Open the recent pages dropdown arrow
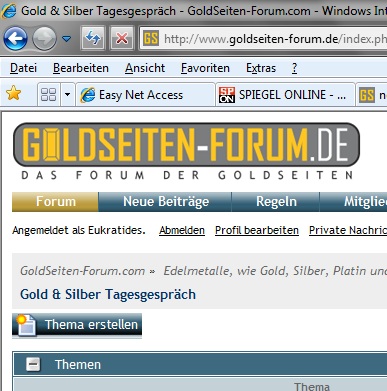Image resolution: width=387 pixels, height=391 pixels. tap(67, 39)
